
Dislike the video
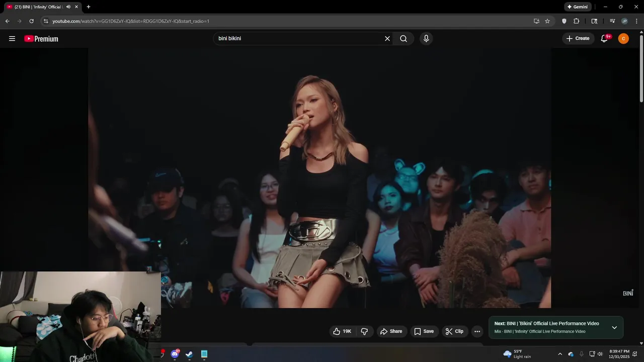pyautogui.click(x=364, y=331)
